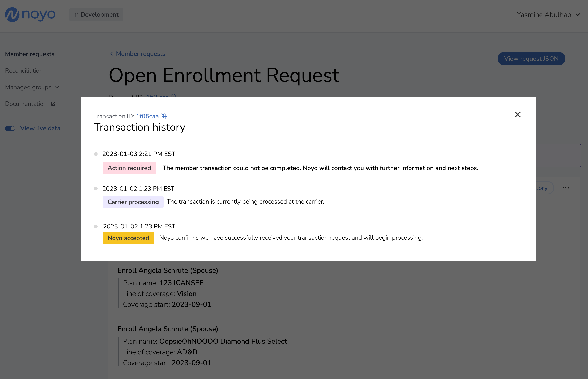Viewport: 588px width, 379px height.
Task: Go to Reconciliation in the sidebar
Action: pos(24,71)
